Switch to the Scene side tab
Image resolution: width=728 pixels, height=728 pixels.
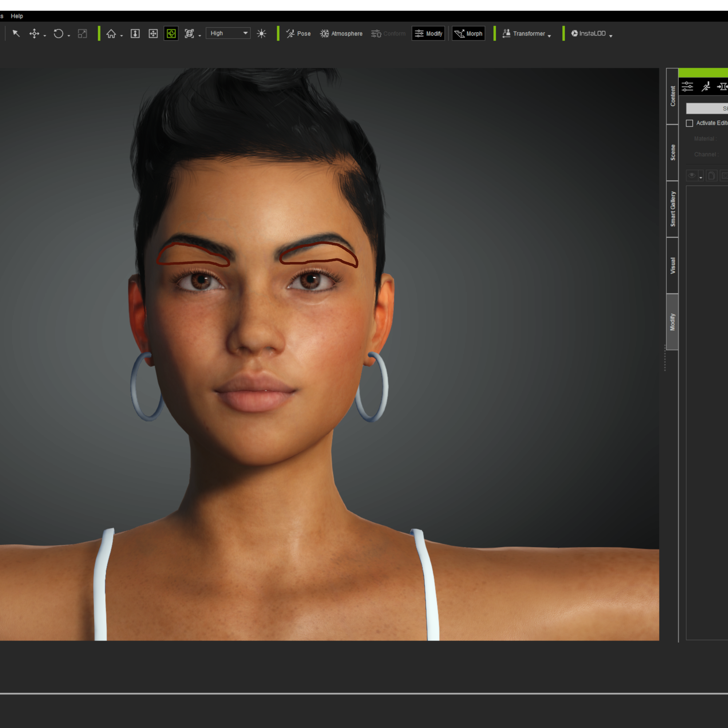pyautogui.click(x=673, y=153)
